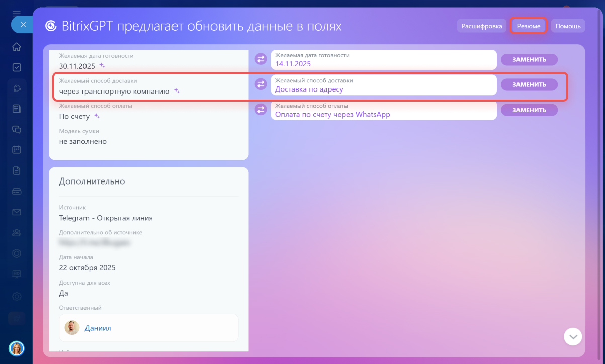This screenshot has width=605, height=364.
Task: Open the chat bubbles icon in the sidebar
Action: (17, 129)
